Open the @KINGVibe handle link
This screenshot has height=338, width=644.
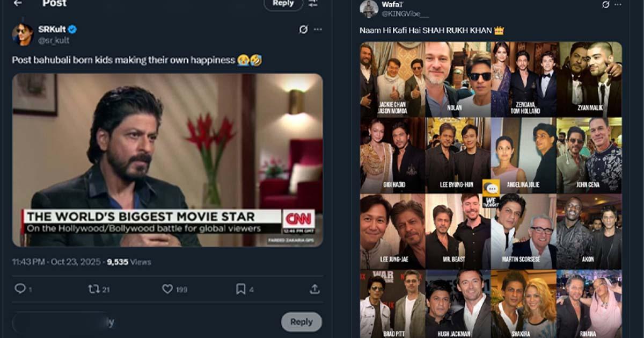click(405, 13)
